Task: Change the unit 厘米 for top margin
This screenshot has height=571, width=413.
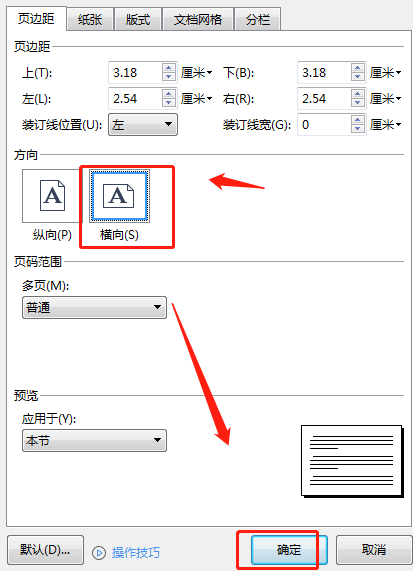Action: pos(197,73)
